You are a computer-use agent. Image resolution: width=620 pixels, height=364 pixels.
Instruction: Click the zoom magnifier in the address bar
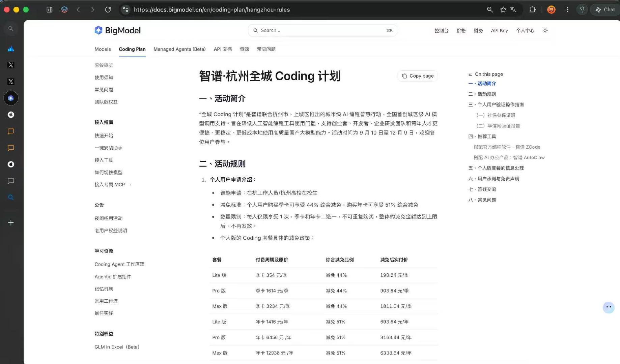click(490, 10)
